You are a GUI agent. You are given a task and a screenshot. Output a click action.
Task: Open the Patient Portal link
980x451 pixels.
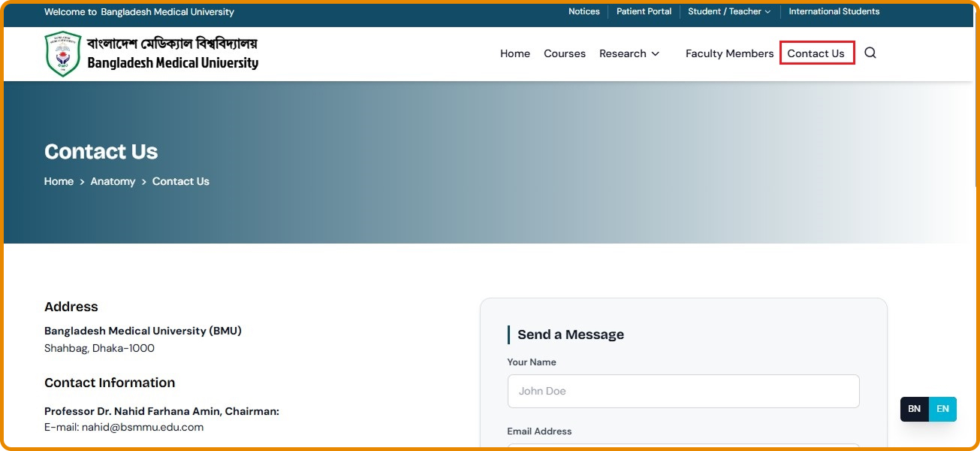click(x=644, y=11)
